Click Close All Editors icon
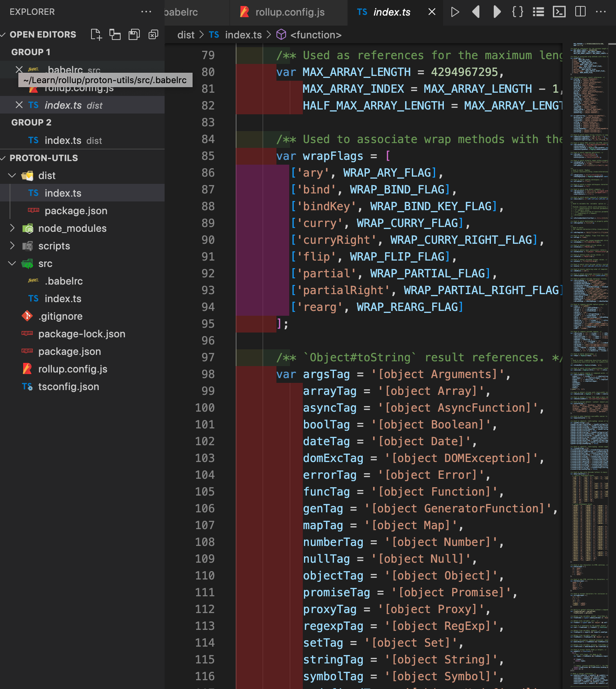Viewport: 616px width, 689px height. (x=153, y=34)
